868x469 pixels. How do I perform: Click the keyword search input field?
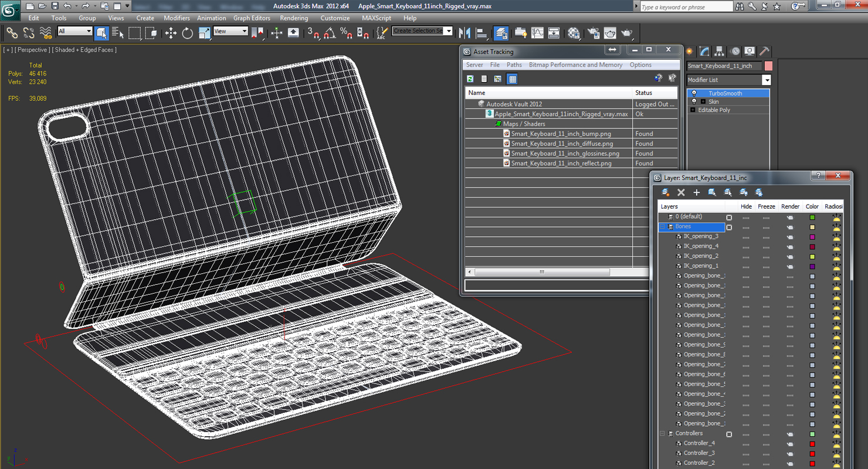(686, 7)
